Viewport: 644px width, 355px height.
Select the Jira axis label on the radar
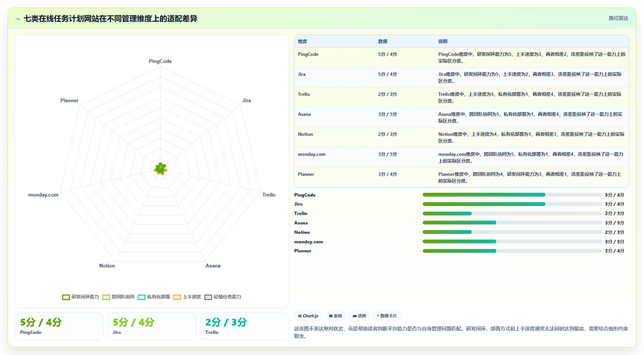[247, 100]
